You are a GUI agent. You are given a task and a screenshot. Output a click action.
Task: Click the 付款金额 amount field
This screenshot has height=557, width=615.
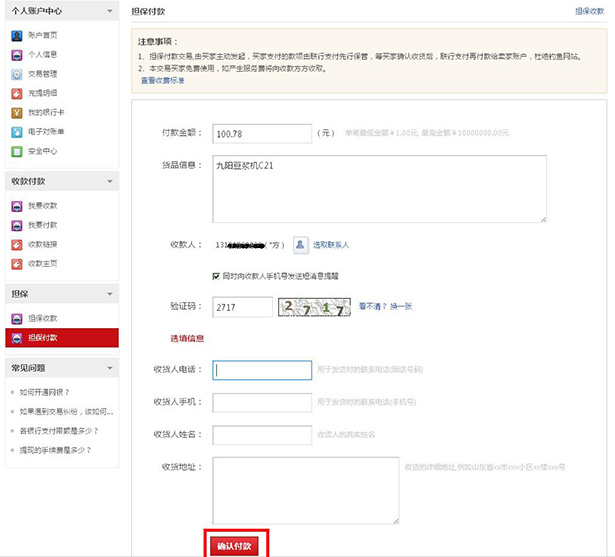tap(262, 132)
